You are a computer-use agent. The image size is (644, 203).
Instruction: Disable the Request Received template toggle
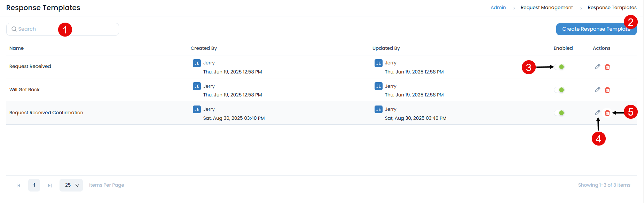point(559,67)
